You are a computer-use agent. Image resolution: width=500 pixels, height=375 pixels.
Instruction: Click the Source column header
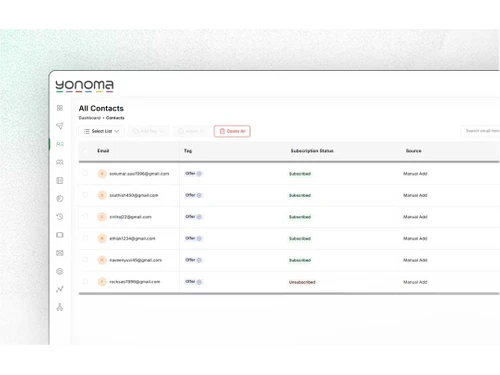(413, 151)
